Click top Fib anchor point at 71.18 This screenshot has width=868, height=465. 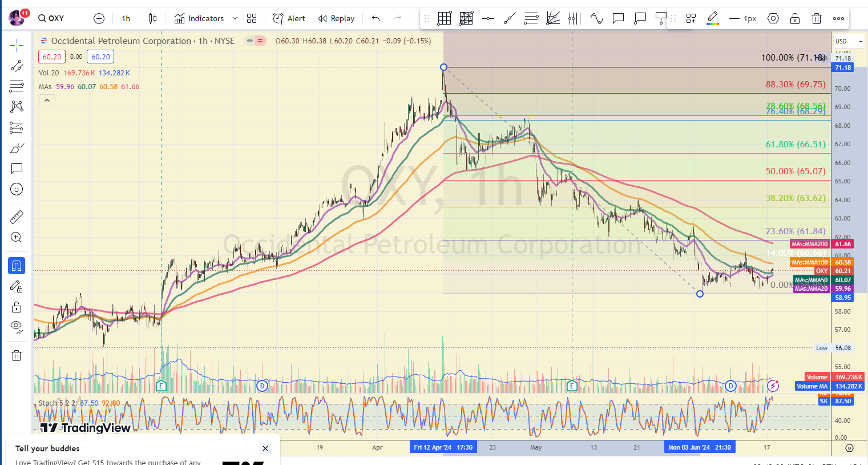coord(443,67)
